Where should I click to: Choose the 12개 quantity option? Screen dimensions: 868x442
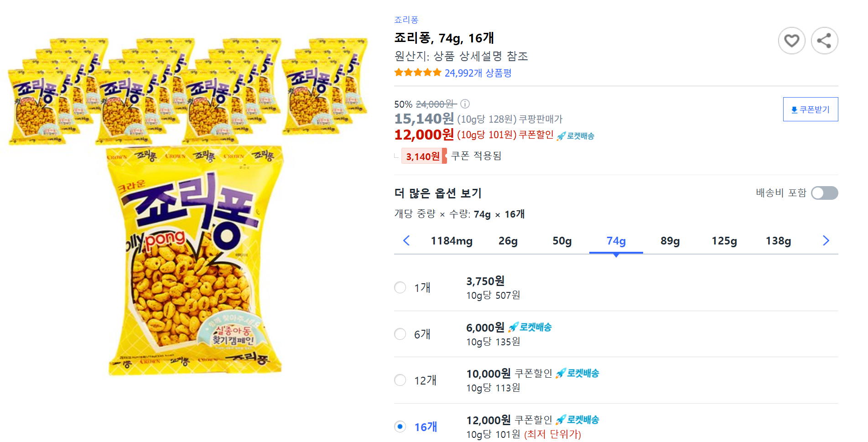pos(400,380)
